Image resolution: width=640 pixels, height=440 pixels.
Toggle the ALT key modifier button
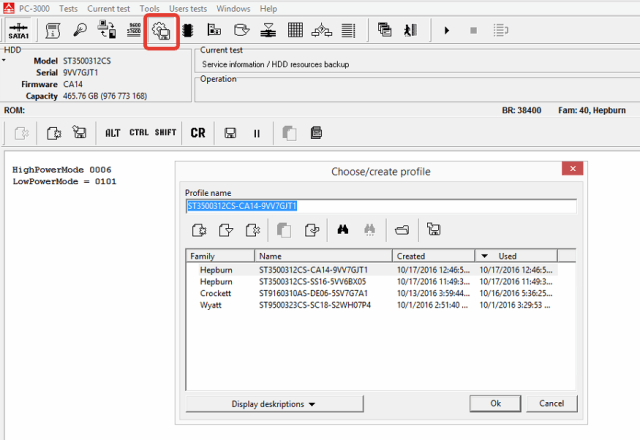tap(113, 132)
